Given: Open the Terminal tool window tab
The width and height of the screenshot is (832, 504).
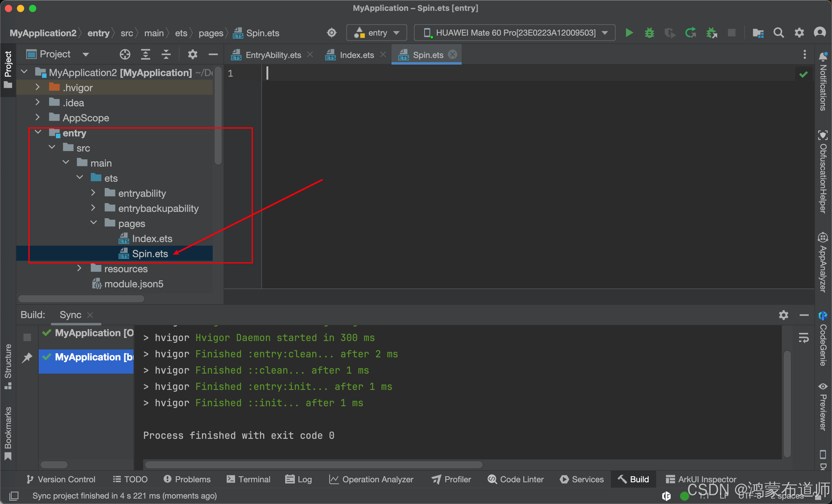Looking at the screenshot, I should (249, 479).
